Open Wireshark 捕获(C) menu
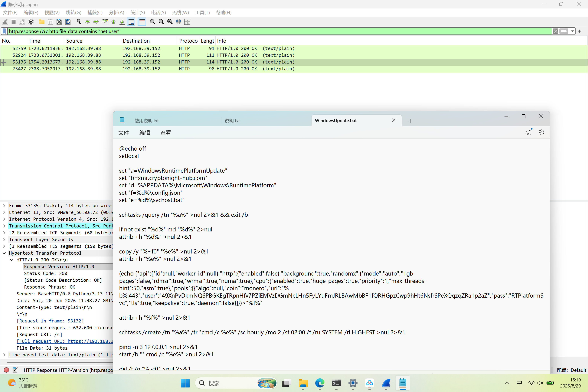This screenshot has height=392, width=588. [95, 12]
